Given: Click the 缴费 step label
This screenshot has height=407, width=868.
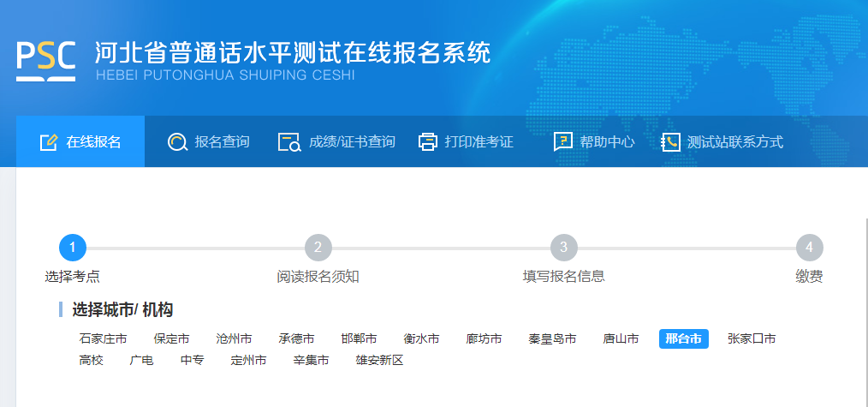Looking at the screenshot, I should [809, 276].
